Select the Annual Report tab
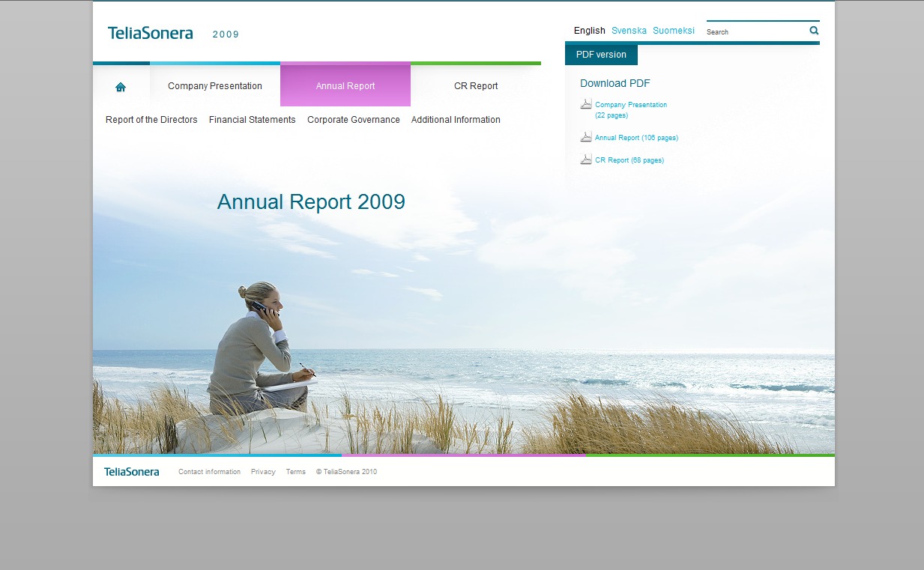 click(x=345, y=86)
